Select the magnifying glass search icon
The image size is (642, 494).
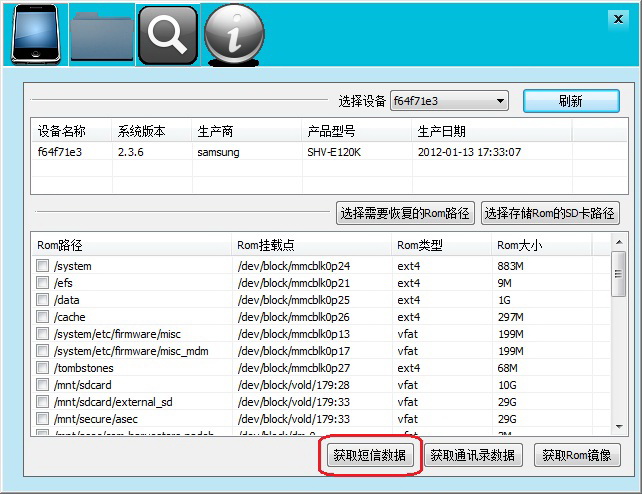pos(167,34)
